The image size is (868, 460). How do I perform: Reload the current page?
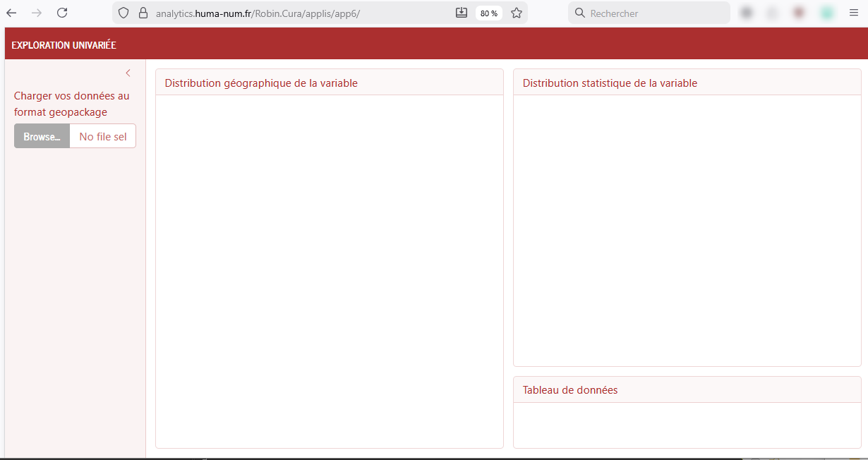(62, 13)
